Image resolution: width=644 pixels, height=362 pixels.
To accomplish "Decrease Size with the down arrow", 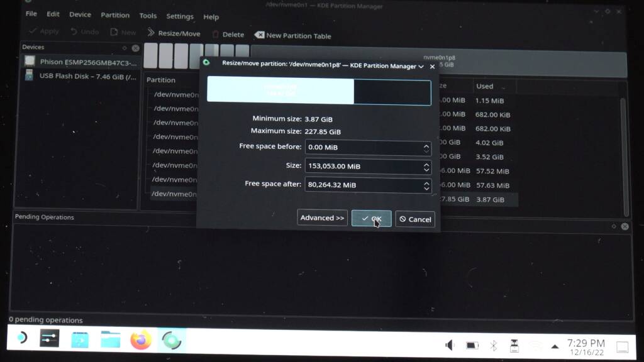I will pyautogui.click(x=426, y=170).
